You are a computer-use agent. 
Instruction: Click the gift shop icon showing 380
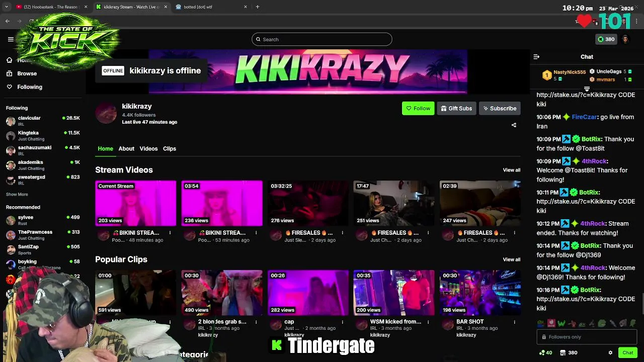click(x=569, y=353)
